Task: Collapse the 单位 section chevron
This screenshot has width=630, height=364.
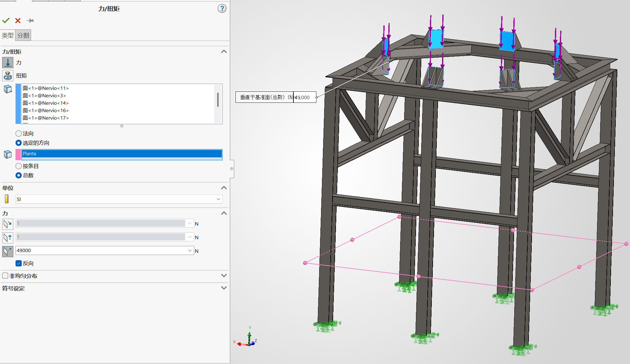Action: 224,188
